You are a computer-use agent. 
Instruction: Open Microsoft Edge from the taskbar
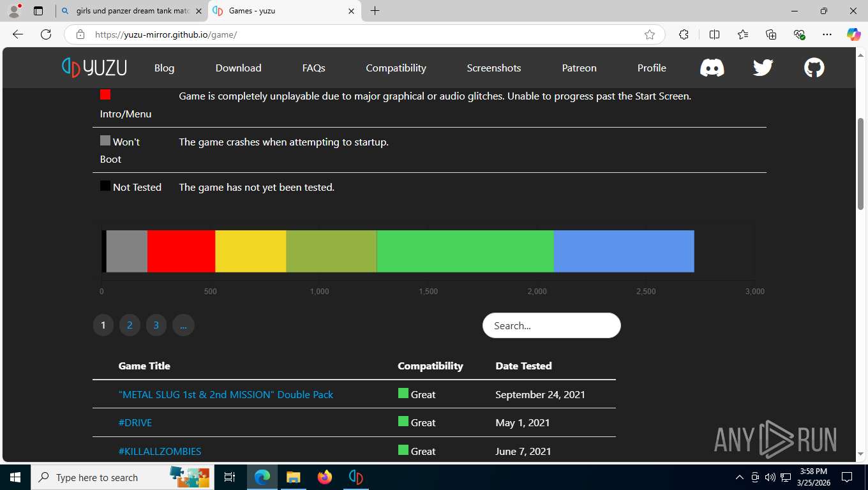262,477
